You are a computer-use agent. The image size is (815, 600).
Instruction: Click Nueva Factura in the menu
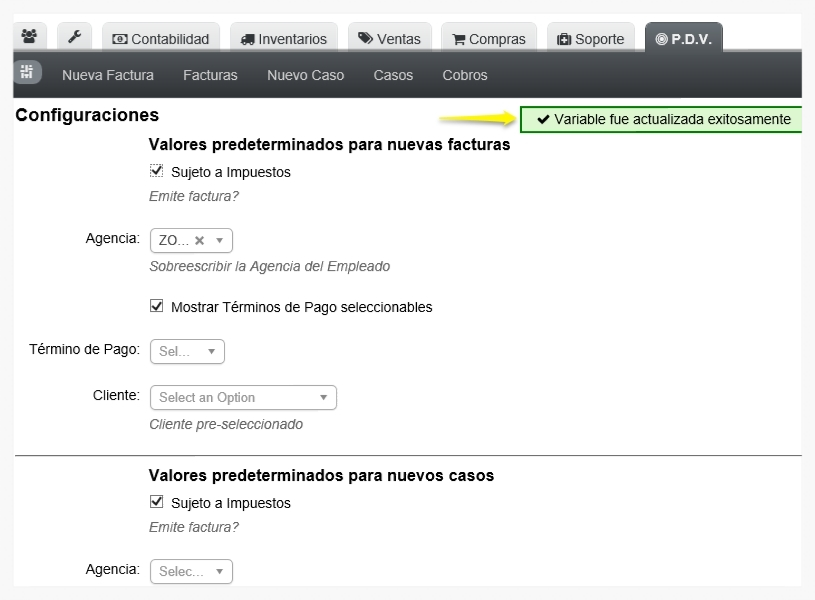click(x=108, y=75)
